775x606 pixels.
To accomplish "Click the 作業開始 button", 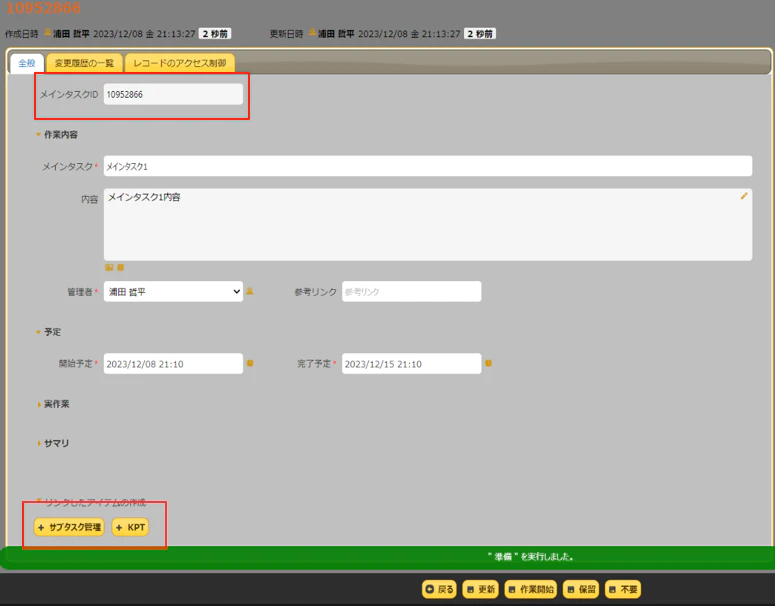I will [x=530, y=589].
